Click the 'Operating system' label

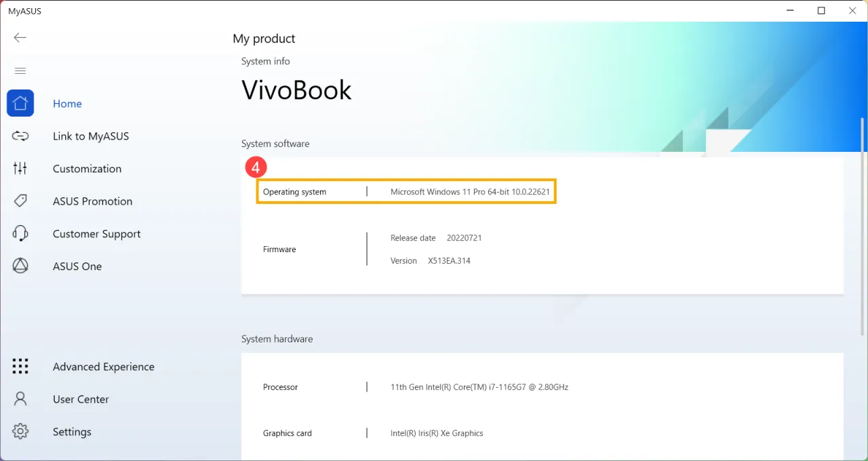[x=294, y=192]
